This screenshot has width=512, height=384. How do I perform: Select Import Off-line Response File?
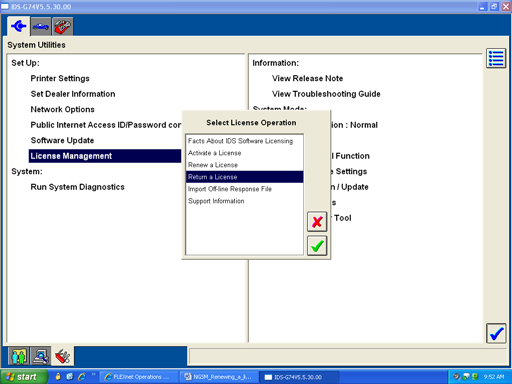(x=244, y=189)
